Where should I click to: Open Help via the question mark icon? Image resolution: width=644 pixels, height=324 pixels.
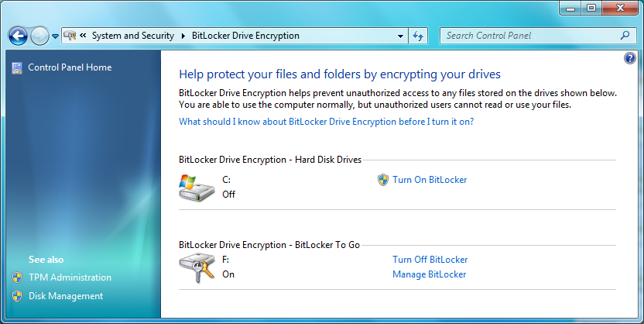(629, 58)
